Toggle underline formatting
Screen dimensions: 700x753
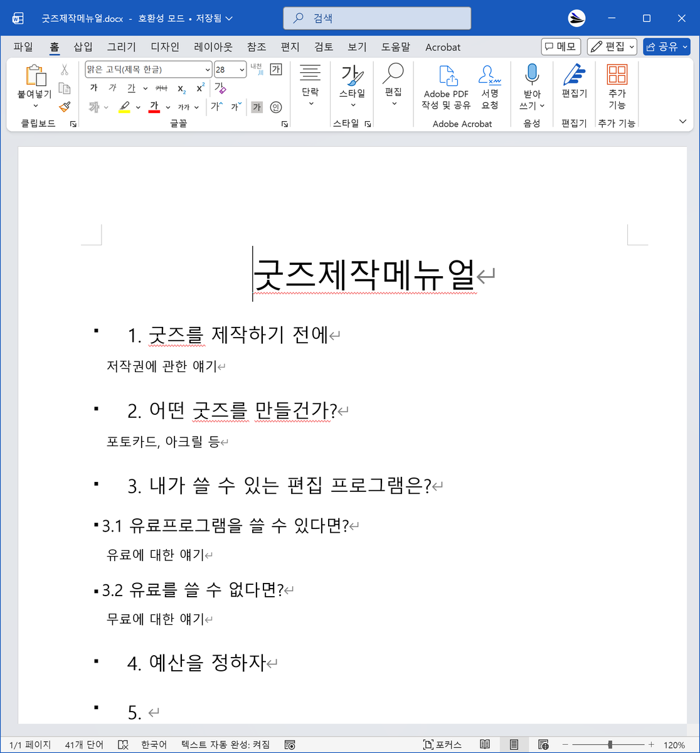tap(132, 88)
